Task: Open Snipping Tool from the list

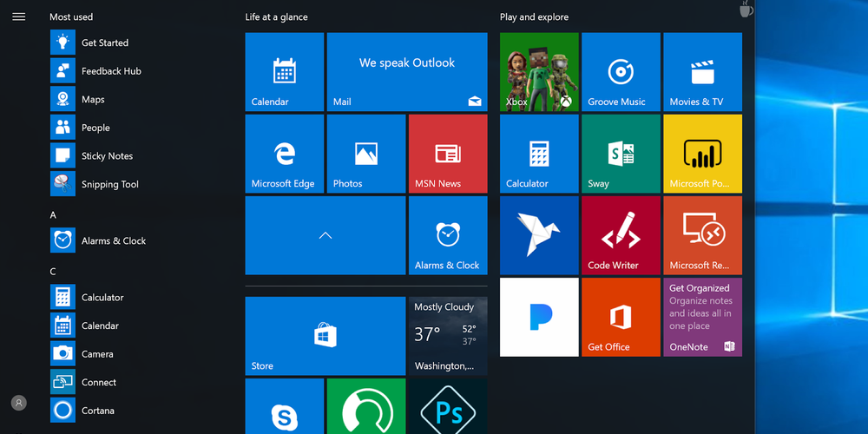Action: point(95,184)
